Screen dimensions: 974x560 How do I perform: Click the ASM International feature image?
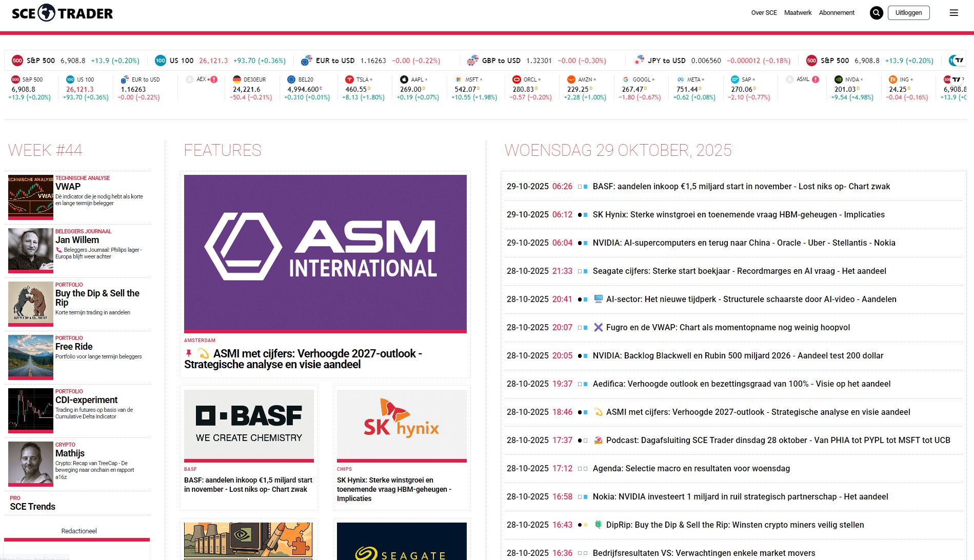coord(325,253)
